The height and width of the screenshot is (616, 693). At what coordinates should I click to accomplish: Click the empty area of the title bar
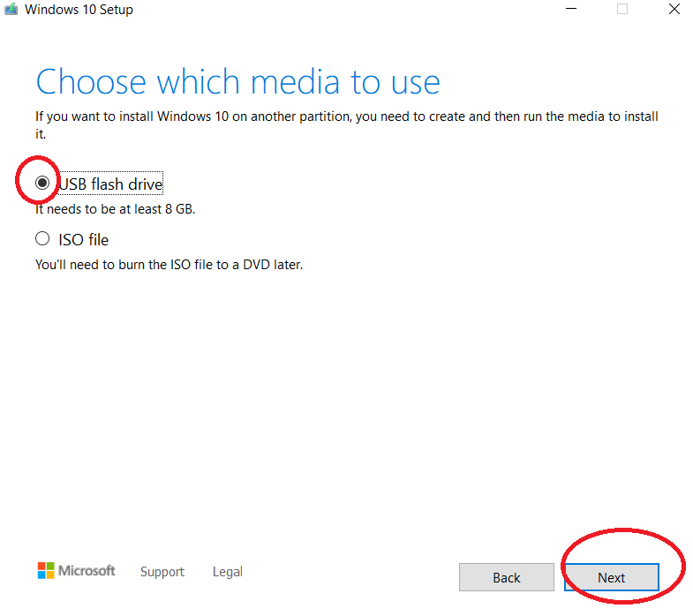(x=353, y=10)
